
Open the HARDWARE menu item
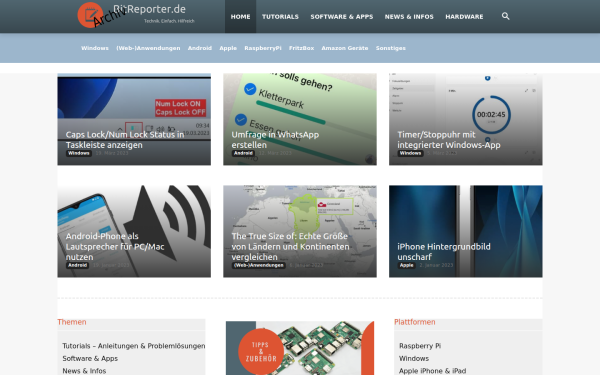(x=464, y=16)
